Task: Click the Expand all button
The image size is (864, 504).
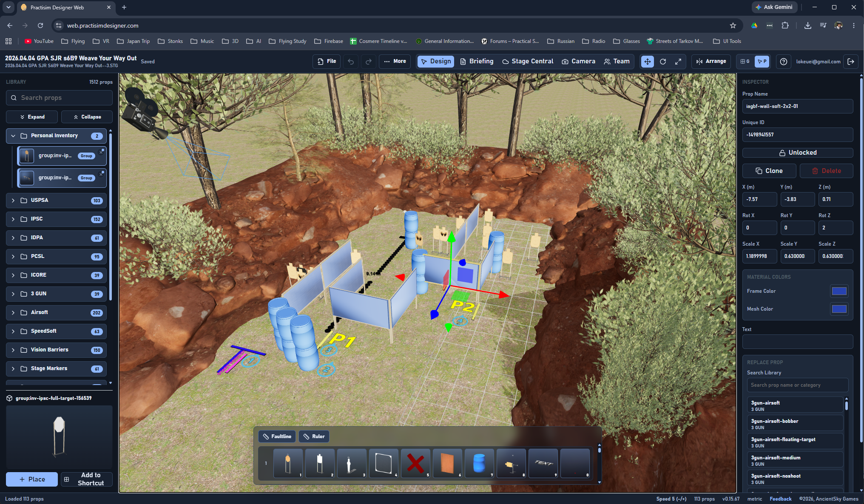Action: (32, 117)
